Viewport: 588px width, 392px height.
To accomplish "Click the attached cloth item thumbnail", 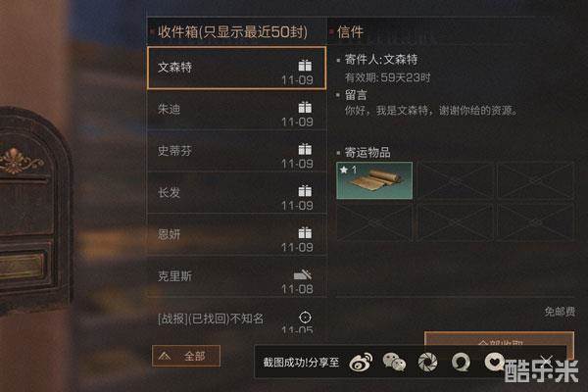I will coord(374,180).
